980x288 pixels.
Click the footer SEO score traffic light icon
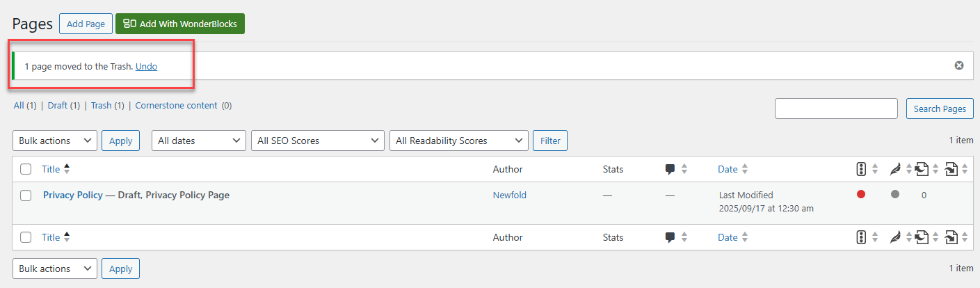[860, 237]
